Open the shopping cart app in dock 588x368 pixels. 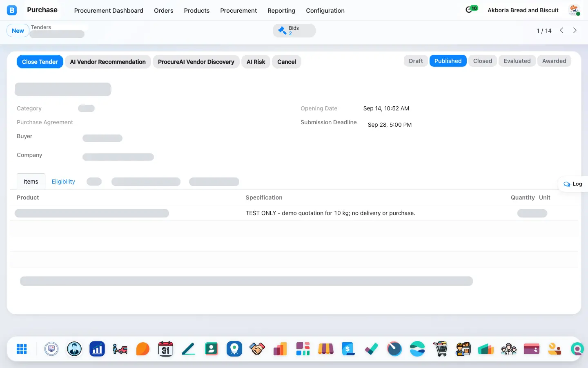tap(440, 349)
